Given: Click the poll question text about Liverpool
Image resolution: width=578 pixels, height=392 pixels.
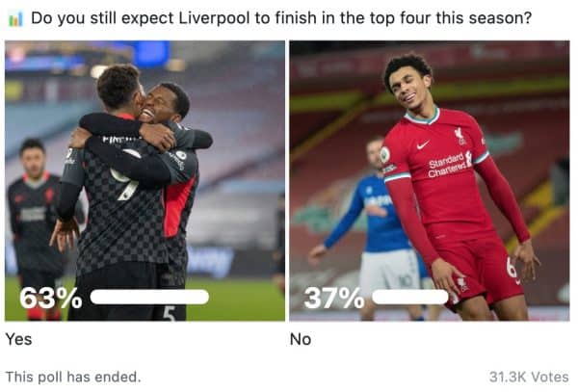Looking at the screenshot, I should pos(281,18).
